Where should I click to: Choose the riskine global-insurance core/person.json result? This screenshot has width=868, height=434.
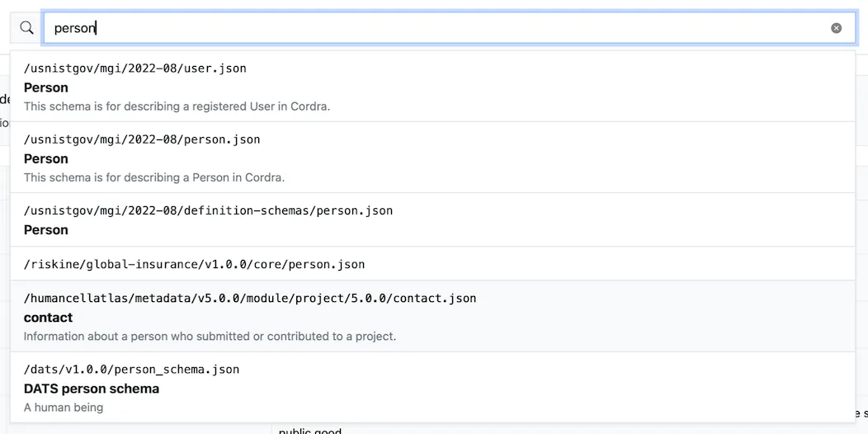click(432, 264)
